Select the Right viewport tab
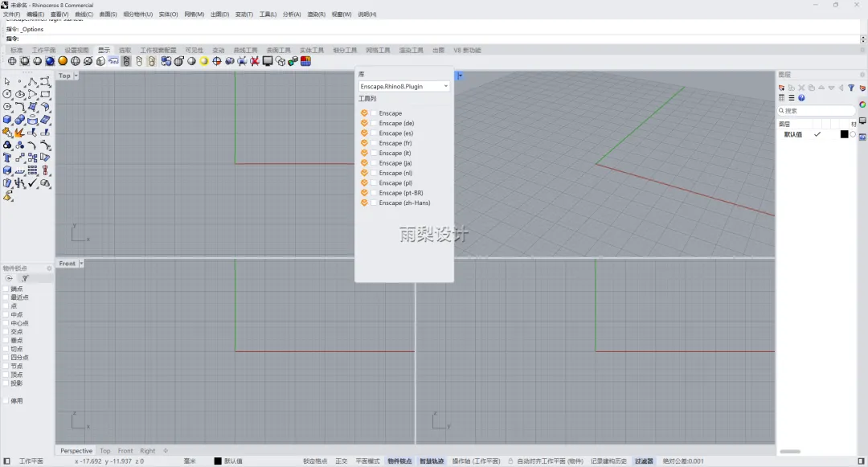Image resolution: width=868 pixels, height=467 pixels. [x=148, y=451]
